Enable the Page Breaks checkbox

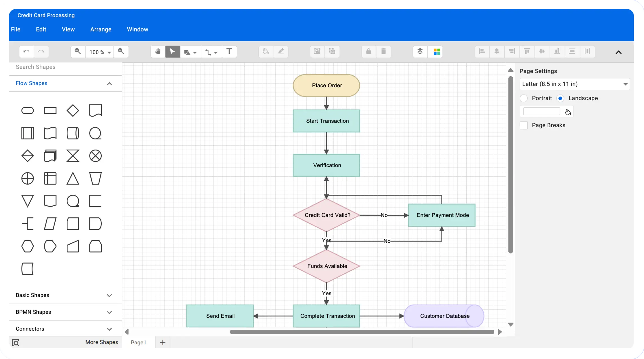(524, 125)
